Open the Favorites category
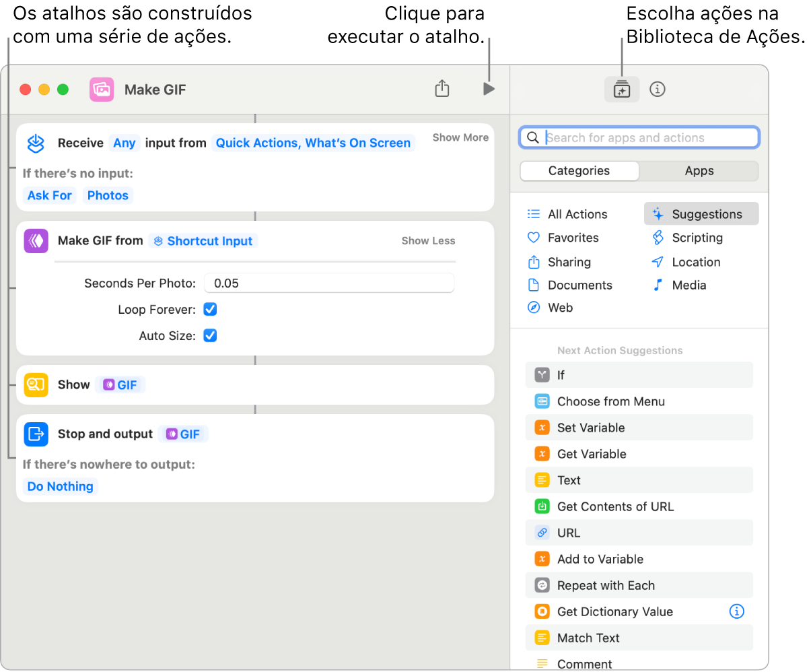The image size is (811, 672). [x=572, y=238]
